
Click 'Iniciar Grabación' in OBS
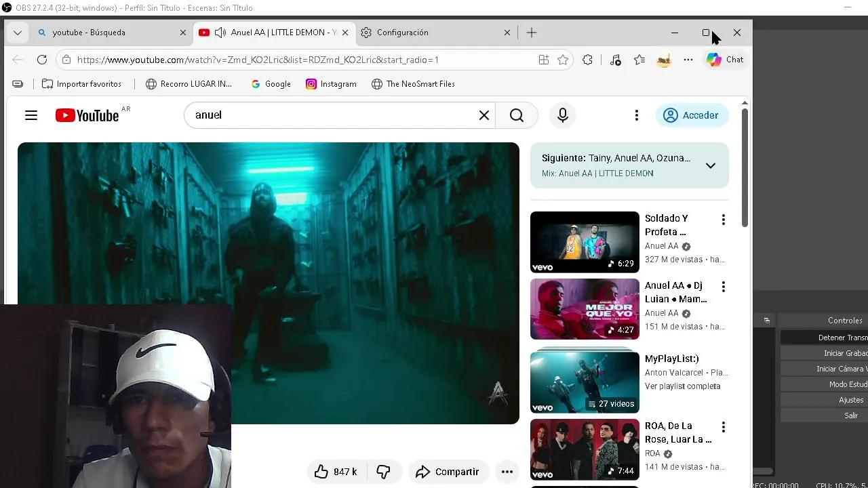(824, 353)
